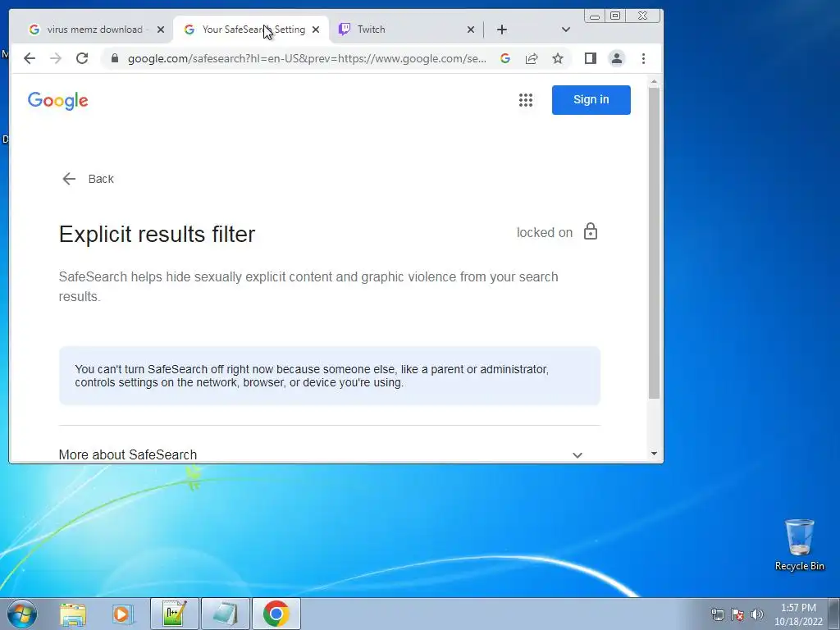Go back using browser back arrow

[30, 58]
